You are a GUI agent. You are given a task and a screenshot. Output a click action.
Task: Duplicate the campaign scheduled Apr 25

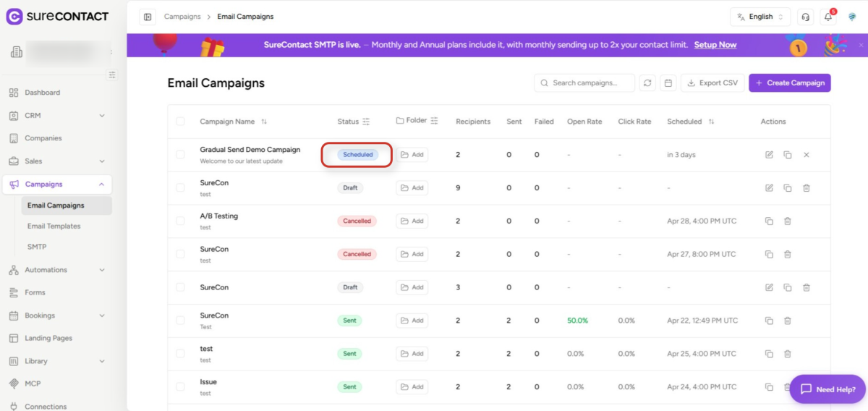click(769, 354)
